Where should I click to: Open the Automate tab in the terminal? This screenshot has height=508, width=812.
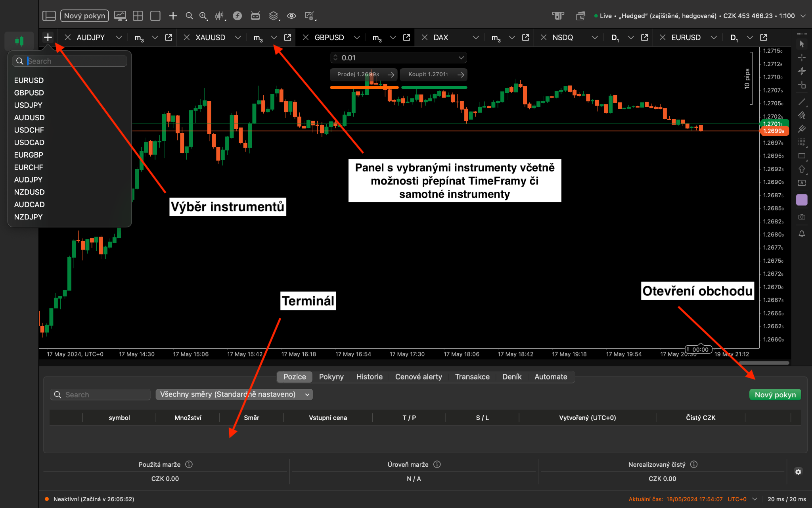coord(551,377)
